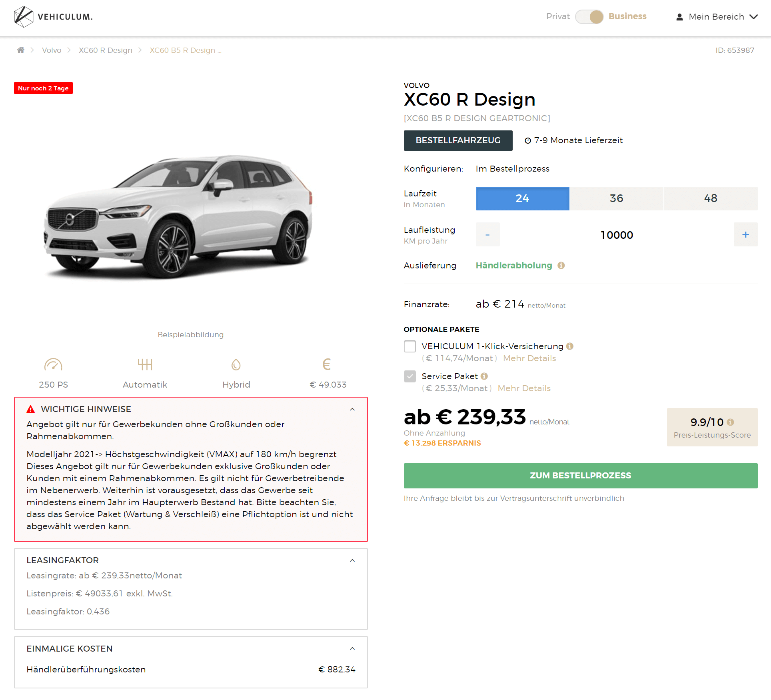Viewport: 771px width, 700px height.
Task: Toggle the Privat/Business switch
Action: click(x=589, y=17)
